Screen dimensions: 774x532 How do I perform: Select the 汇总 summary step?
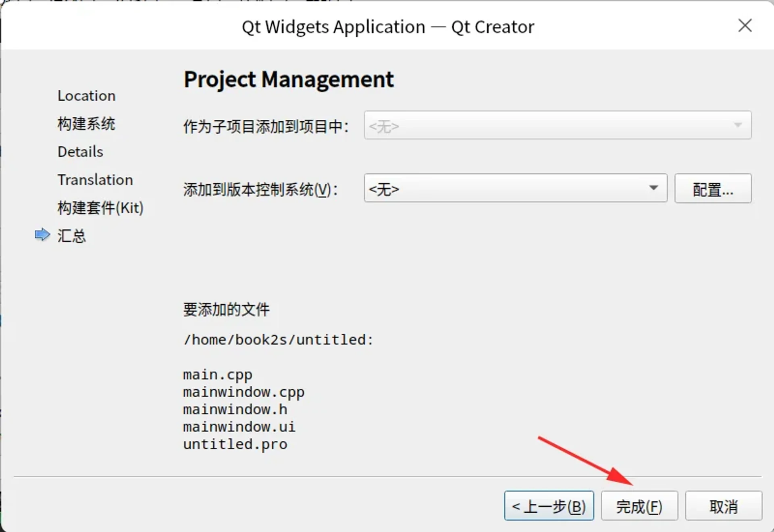pos(72,236)
